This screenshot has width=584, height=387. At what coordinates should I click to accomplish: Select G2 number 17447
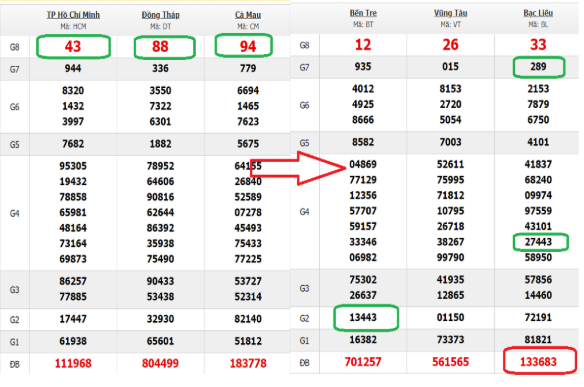73,319
